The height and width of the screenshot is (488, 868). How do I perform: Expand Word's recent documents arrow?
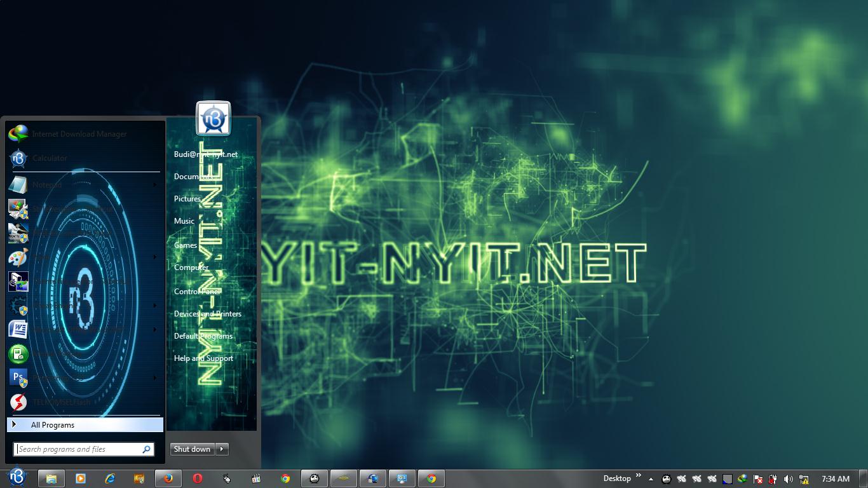tap(155, 330)
